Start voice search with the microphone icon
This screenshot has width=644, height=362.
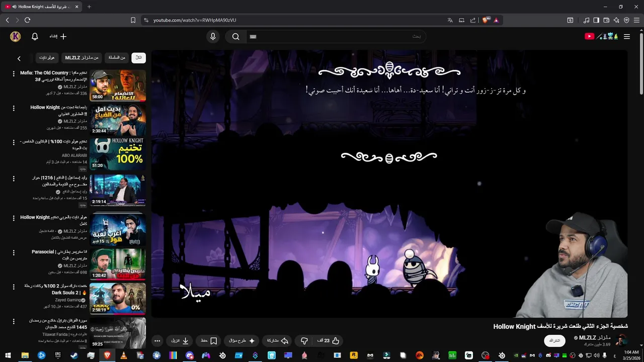click(x=213, y=36)
